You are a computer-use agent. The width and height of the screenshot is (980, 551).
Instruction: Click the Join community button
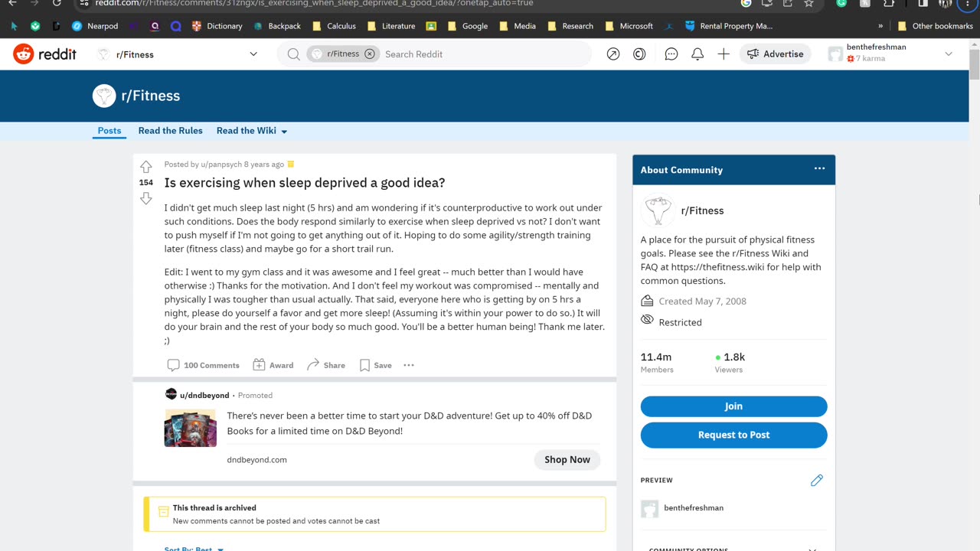733,406
